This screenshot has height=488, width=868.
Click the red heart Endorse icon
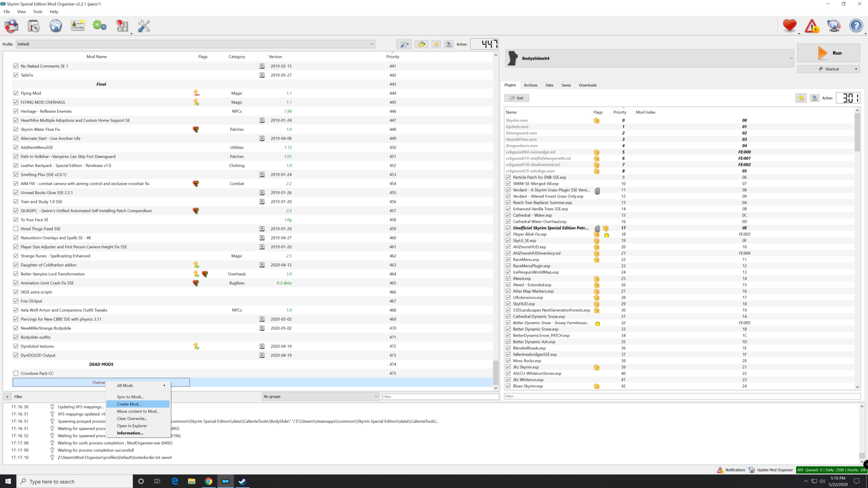click(x=789, y=26)
